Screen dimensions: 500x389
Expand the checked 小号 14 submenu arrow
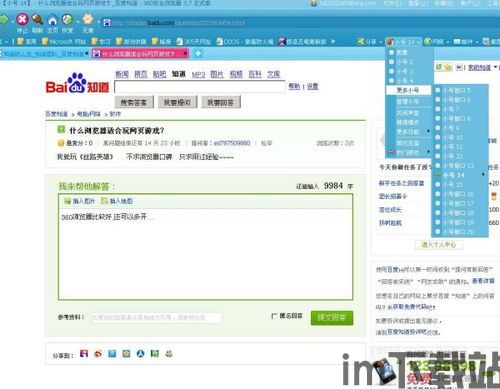click(483, 174)
